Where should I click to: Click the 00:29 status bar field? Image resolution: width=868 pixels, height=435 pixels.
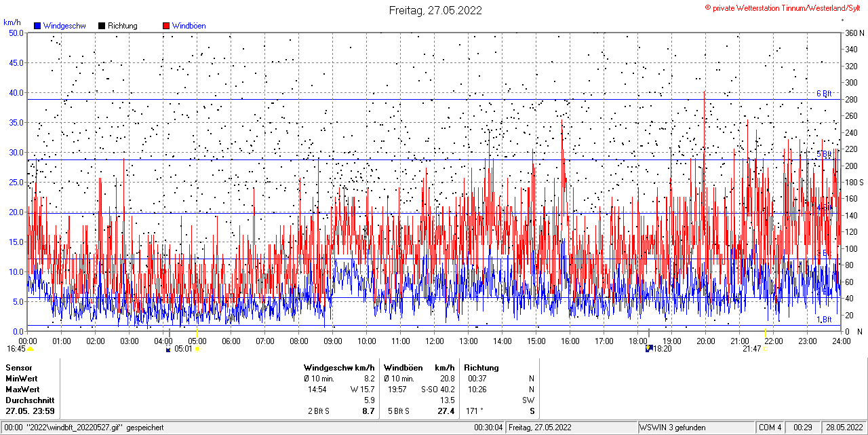(804, 428)
